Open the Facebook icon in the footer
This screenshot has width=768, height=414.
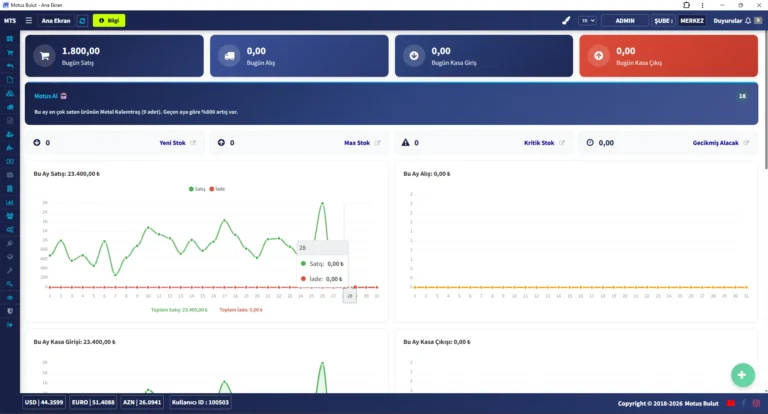pos(744,403)
